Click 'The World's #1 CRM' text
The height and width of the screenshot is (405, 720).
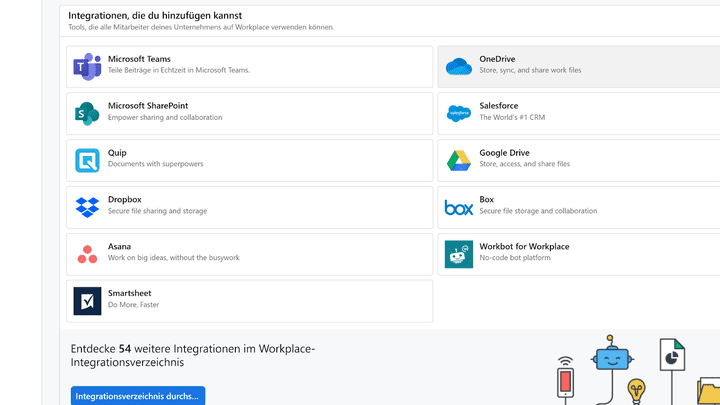[512, 117]
